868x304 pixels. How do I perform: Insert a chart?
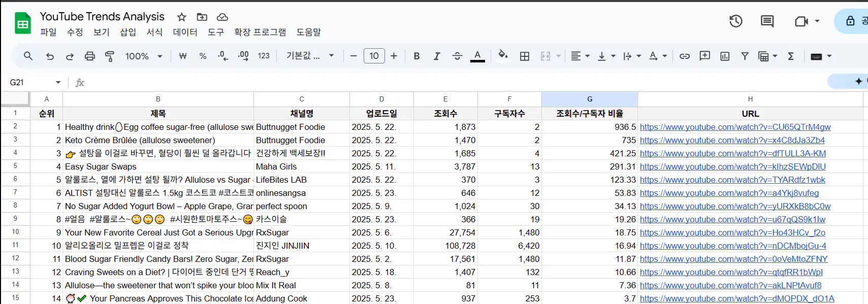point(725,56)
